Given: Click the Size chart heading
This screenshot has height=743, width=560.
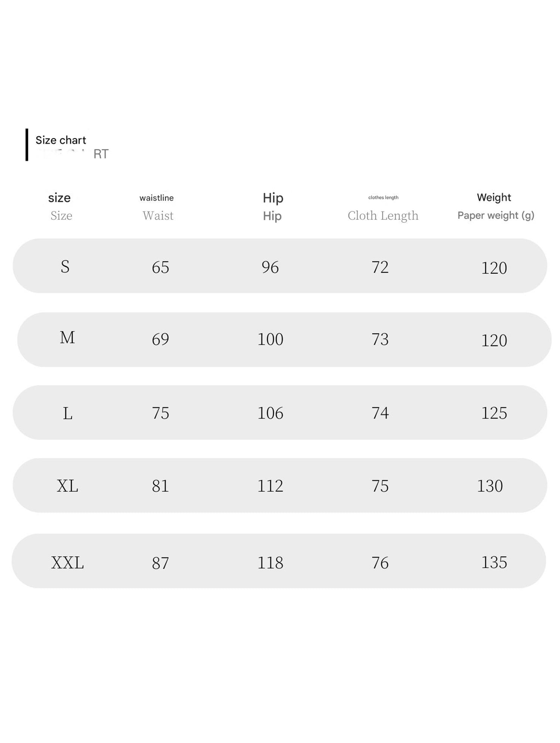Looking at the screenshot, I should tap(61, 140).
